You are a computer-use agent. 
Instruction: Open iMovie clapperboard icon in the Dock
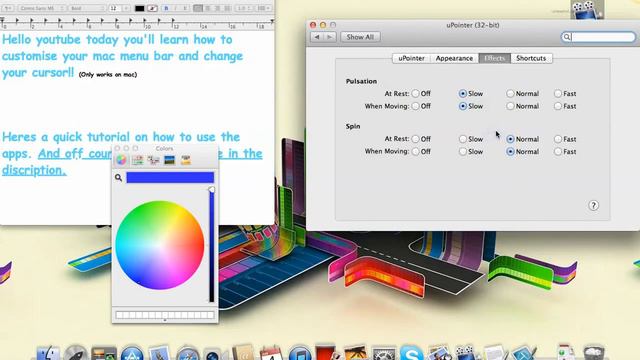466,353
